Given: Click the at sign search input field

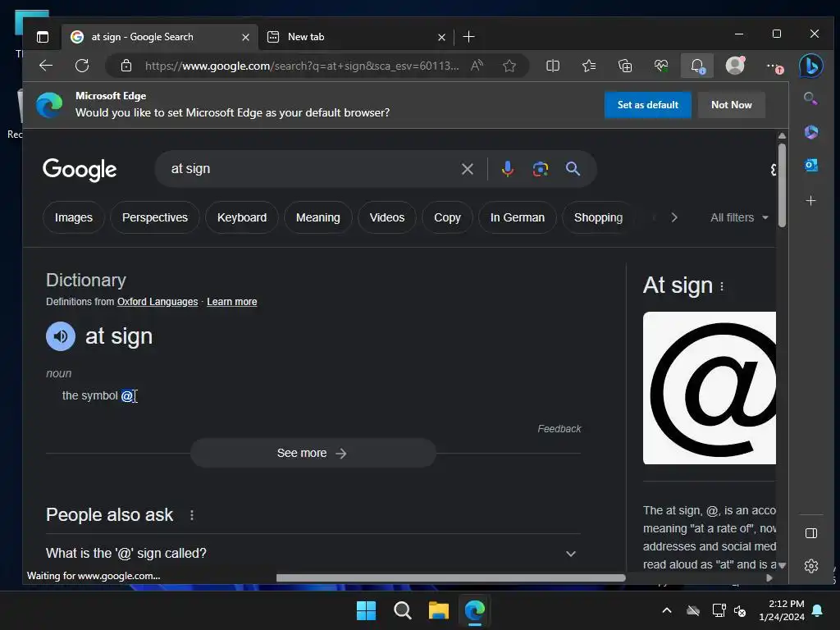Looking at the screenshot, I should [x=311, y=169].
